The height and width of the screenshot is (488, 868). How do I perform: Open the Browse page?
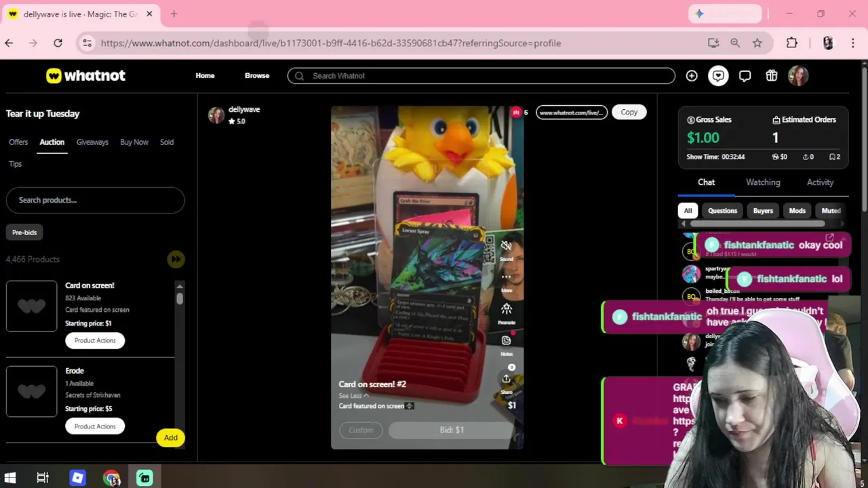point(257,76)
